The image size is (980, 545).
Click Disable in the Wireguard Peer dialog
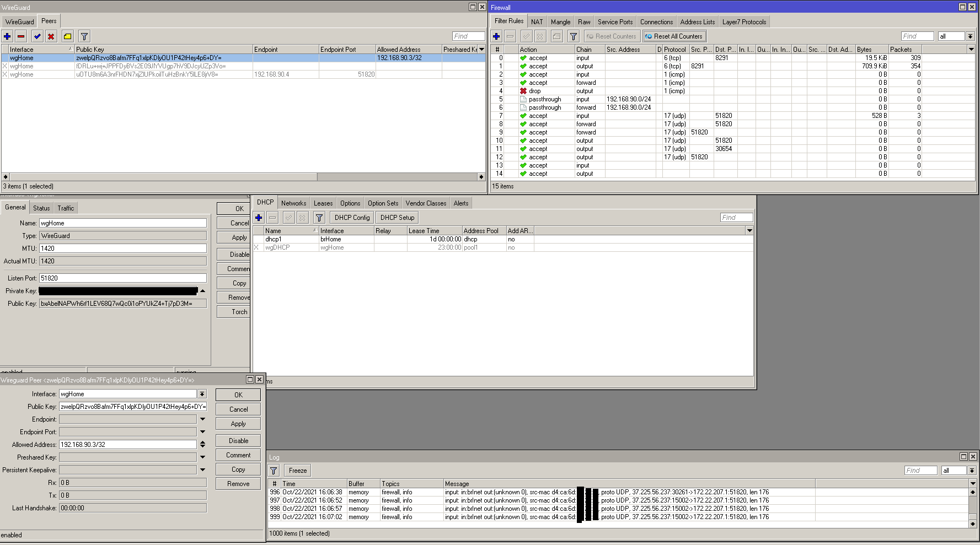point(238,441)
